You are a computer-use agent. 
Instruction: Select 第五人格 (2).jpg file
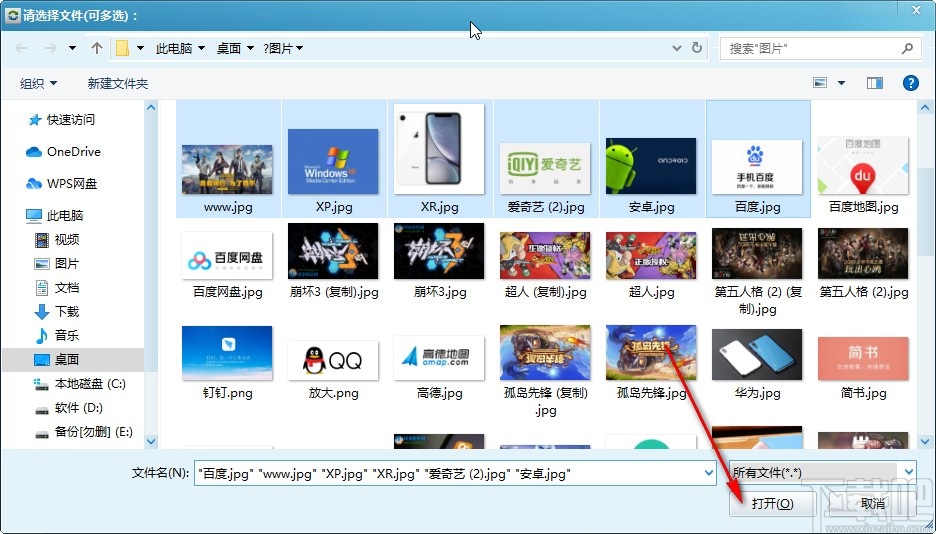tap(863, 263)
